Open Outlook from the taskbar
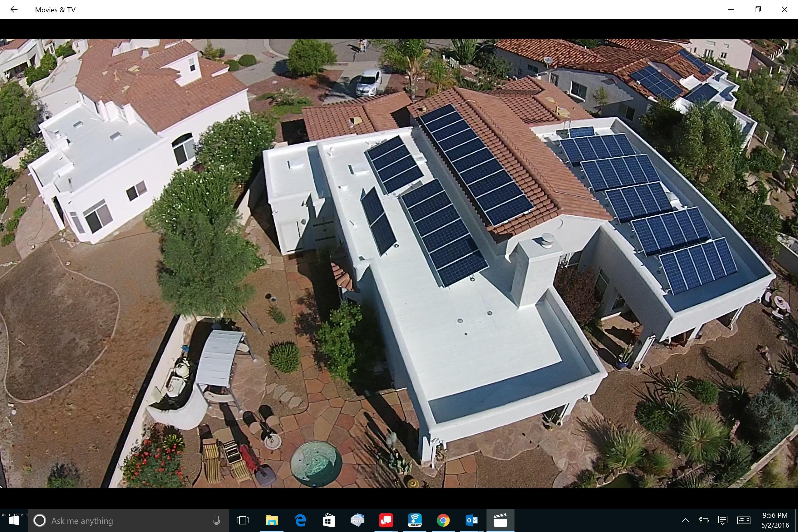The image size is (798, 532). tap(472, 520)
